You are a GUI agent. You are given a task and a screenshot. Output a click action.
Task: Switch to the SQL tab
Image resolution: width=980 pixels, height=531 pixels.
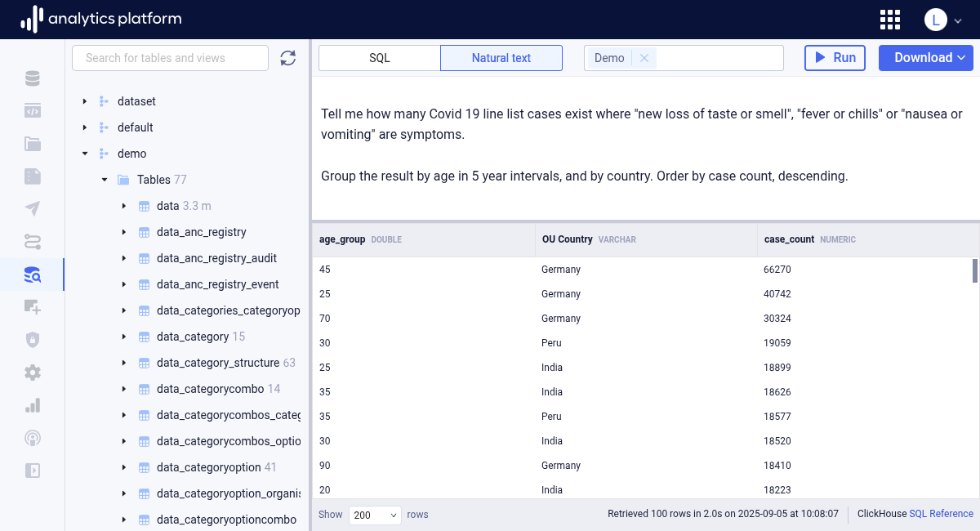[379, 58]
